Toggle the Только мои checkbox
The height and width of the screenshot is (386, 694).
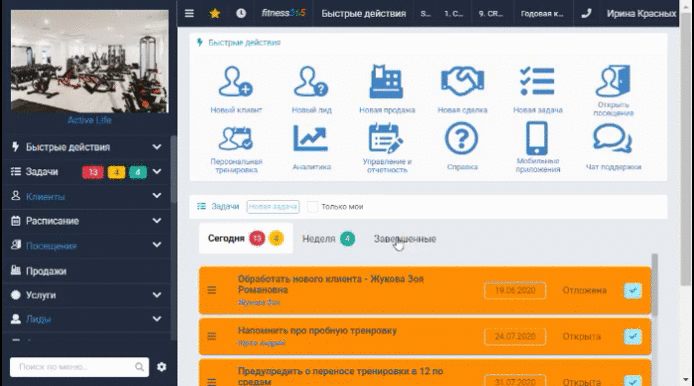point(312,207)
